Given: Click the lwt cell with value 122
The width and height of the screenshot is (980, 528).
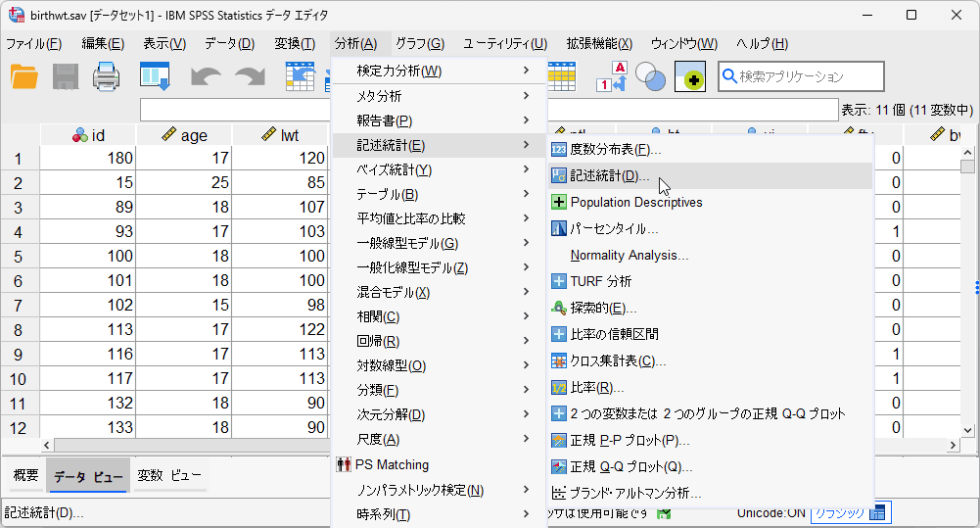Looking at the screenshot, I should (280, 330).
